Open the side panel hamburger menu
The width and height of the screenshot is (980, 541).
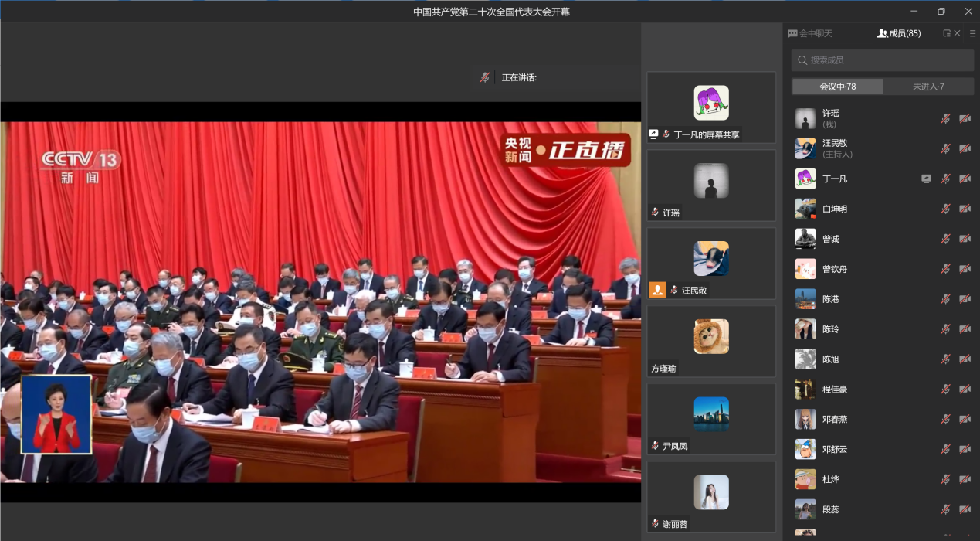[972, 33]
